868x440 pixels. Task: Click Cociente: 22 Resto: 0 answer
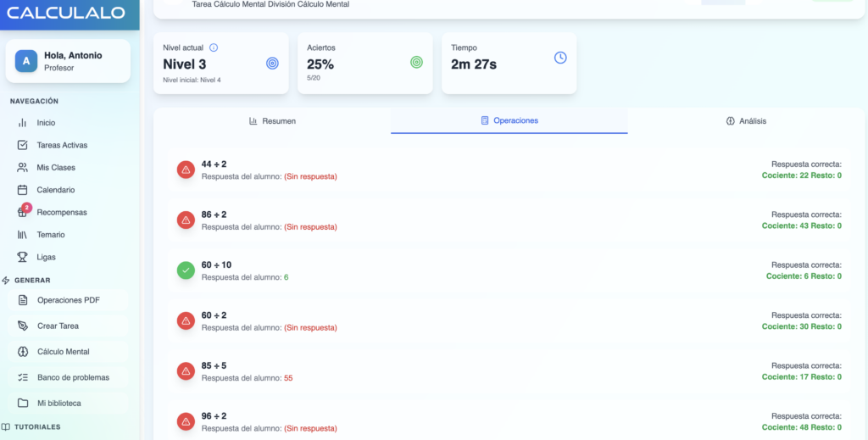tap(802, 175)
